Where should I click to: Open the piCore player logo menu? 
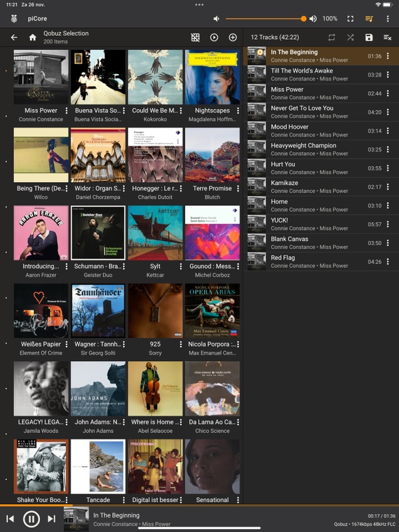[14, 19]
